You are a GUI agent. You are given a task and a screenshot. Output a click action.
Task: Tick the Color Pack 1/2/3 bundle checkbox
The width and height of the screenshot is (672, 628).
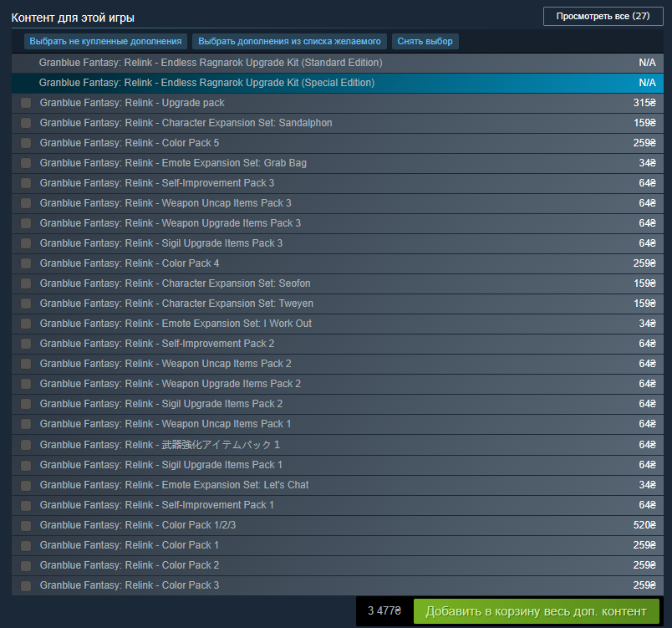click(26, 525)
